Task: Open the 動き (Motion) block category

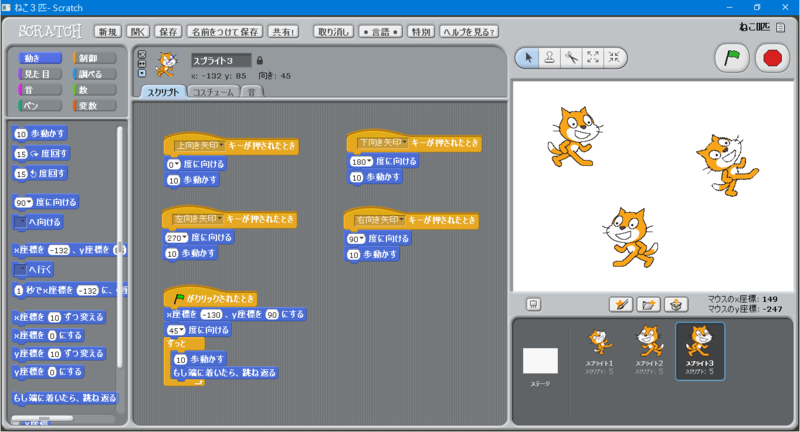Action: (40, 58)
